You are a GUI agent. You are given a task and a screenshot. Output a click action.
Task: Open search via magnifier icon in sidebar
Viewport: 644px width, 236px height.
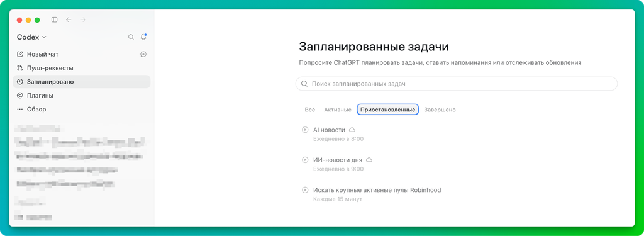pos(131,37)
